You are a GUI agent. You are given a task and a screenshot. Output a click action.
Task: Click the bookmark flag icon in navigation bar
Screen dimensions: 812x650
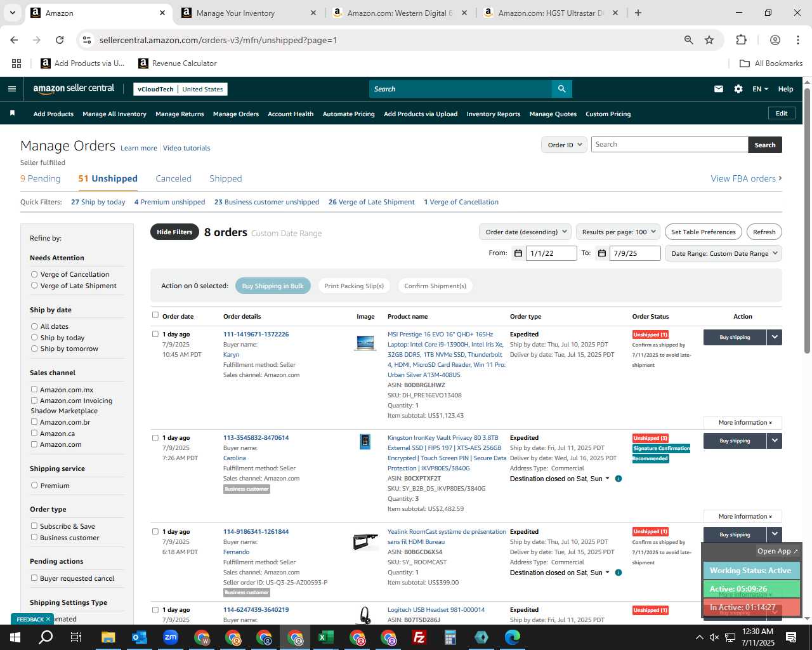[x=12, y=113]
